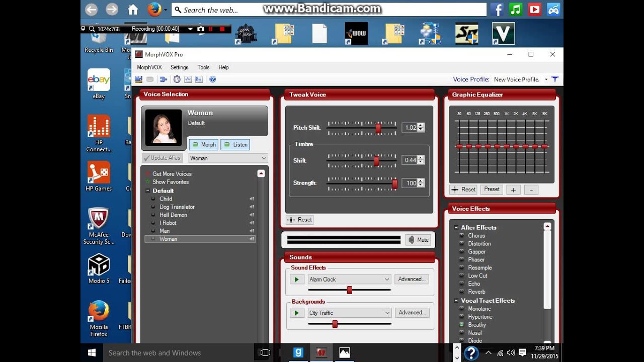This screenshot has width=644, height=362.
Task: Open the Settings menu
Action: point(179,67)
